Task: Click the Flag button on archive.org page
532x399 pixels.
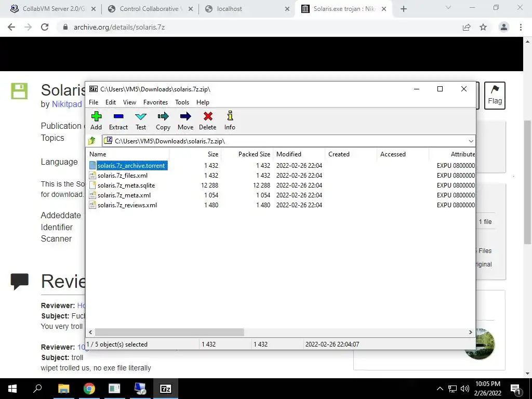Action: 495,96
